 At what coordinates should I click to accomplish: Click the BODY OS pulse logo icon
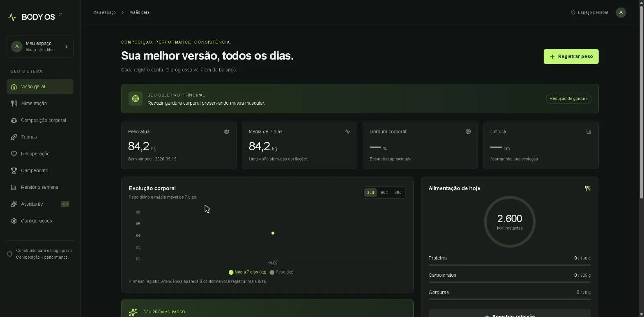click(12, 17)
